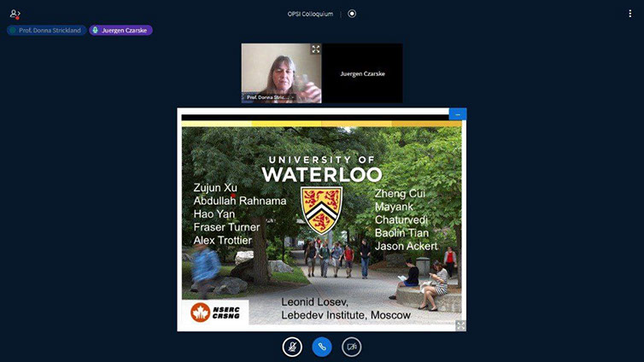Hide the presentation with minimize button
The width and height of the screenshot is (644, 362).
pos(458,114)
